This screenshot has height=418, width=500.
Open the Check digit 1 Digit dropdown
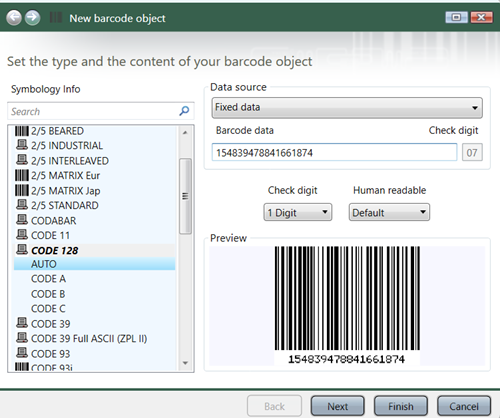pyautogui.click(x=298, y=212)
